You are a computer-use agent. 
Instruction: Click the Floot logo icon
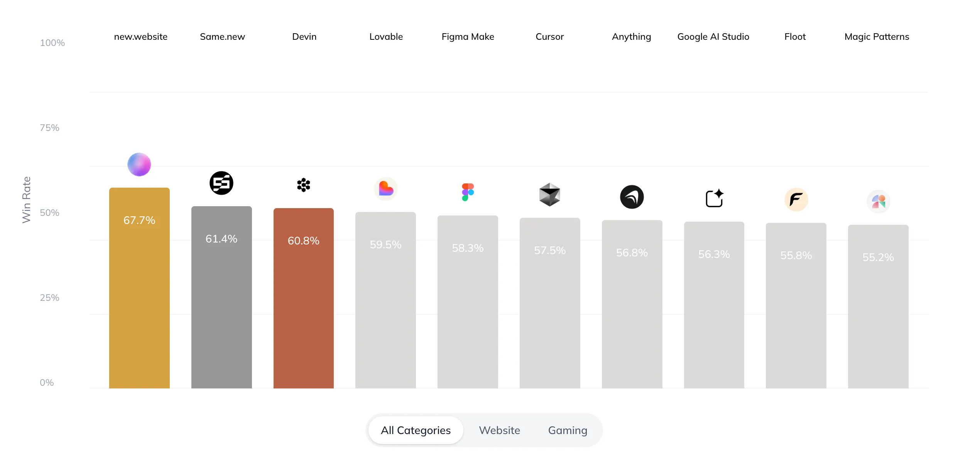pos(796,200)
